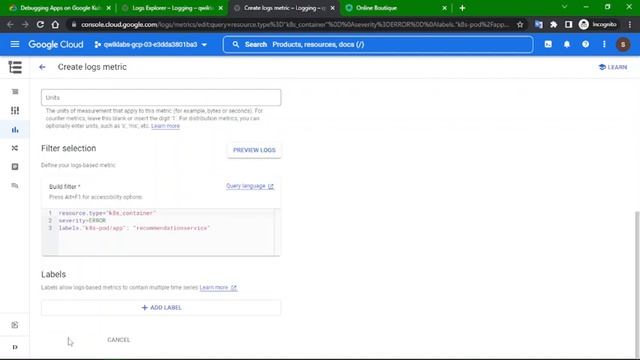Focus the Search products and resources box

(378, 44)
